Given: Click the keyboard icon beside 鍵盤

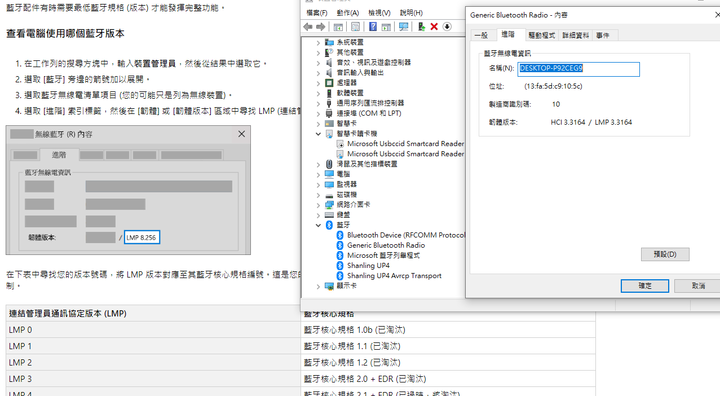Looking at the screenshot, I should tap(329, 215).
